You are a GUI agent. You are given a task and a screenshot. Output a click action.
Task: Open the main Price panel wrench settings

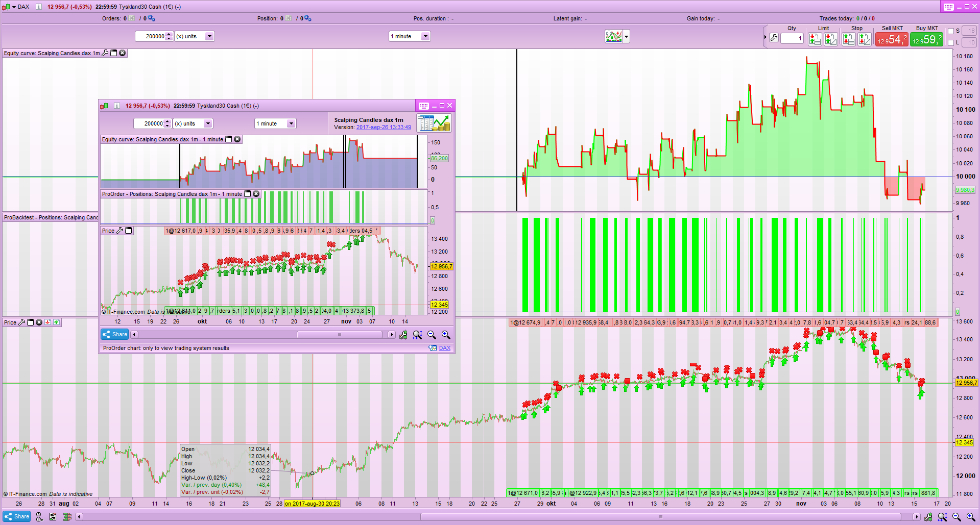22,322
